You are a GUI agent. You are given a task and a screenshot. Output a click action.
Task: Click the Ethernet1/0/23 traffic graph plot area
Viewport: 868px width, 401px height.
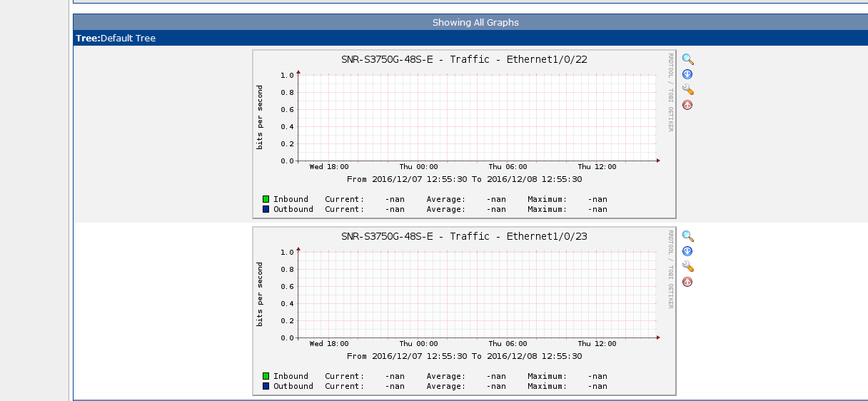pos(477,294)
